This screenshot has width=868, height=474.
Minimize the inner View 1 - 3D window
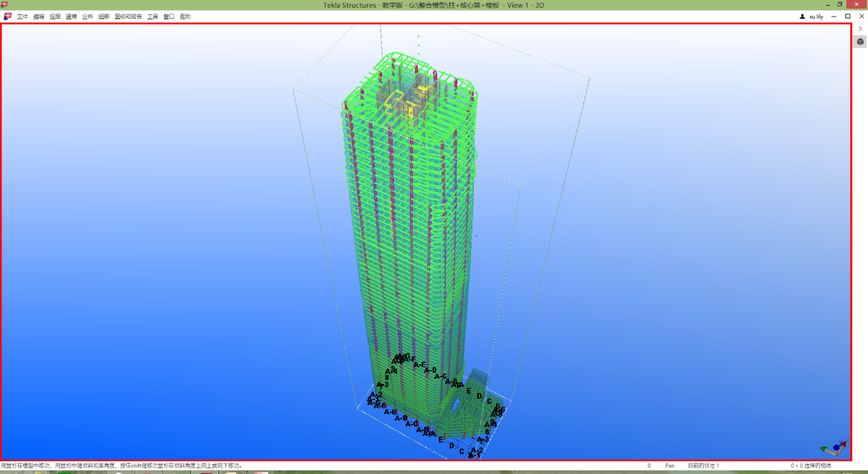pos(834,16)
